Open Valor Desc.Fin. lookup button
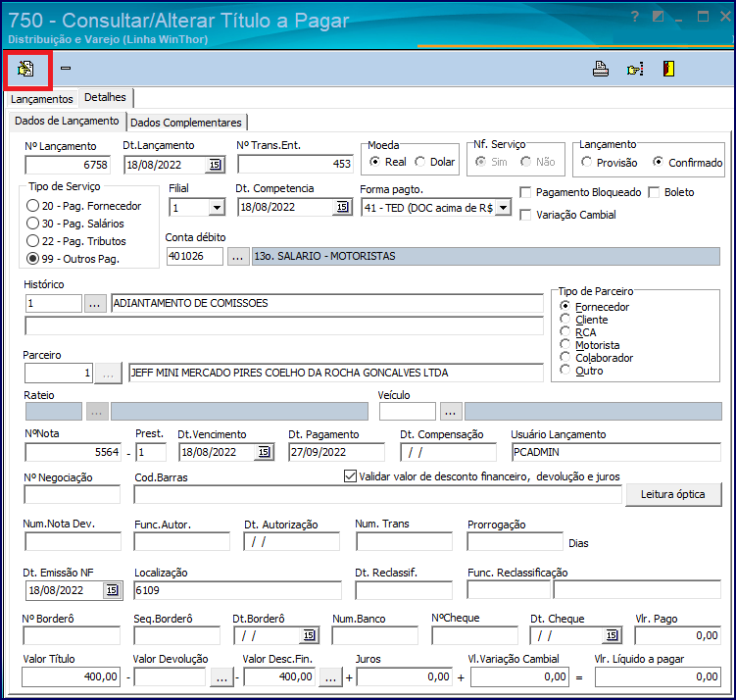 (331, 677)
